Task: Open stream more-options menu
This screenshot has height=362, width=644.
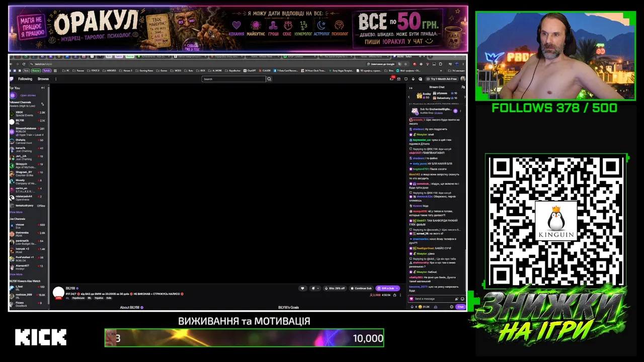Action: pos(400,295)
